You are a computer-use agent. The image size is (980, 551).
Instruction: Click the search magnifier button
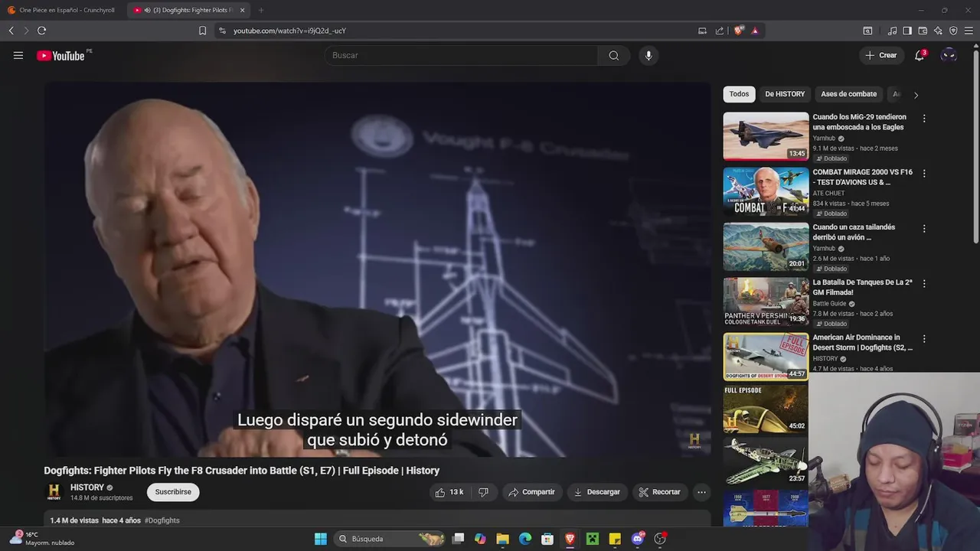(613, 55)
